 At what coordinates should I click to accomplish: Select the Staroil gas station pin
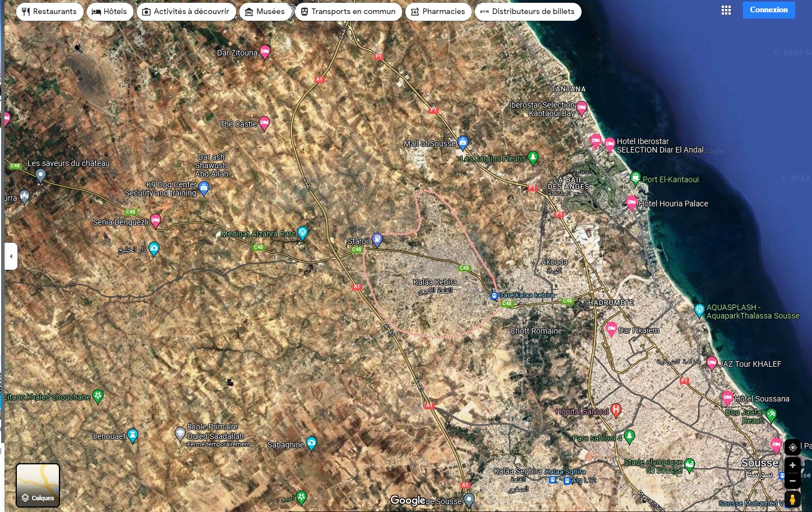coord(377,239)
